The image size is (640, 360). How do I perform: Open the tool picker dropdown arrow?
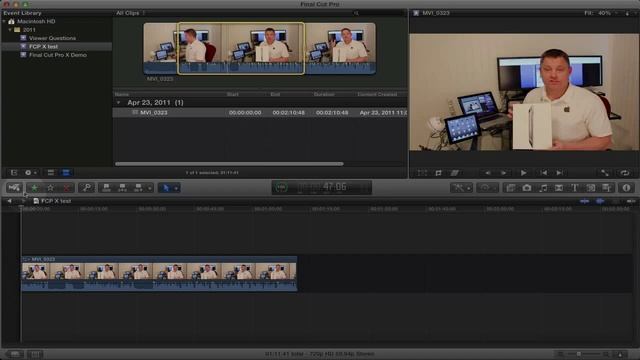(x=176, y=188)
